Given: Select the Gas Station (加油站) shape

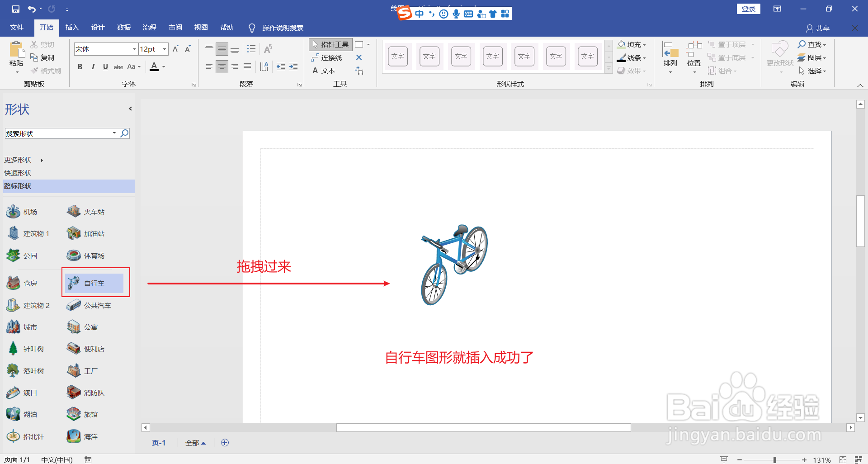Looking at the screenshot, I should click(x=85, y=233).
